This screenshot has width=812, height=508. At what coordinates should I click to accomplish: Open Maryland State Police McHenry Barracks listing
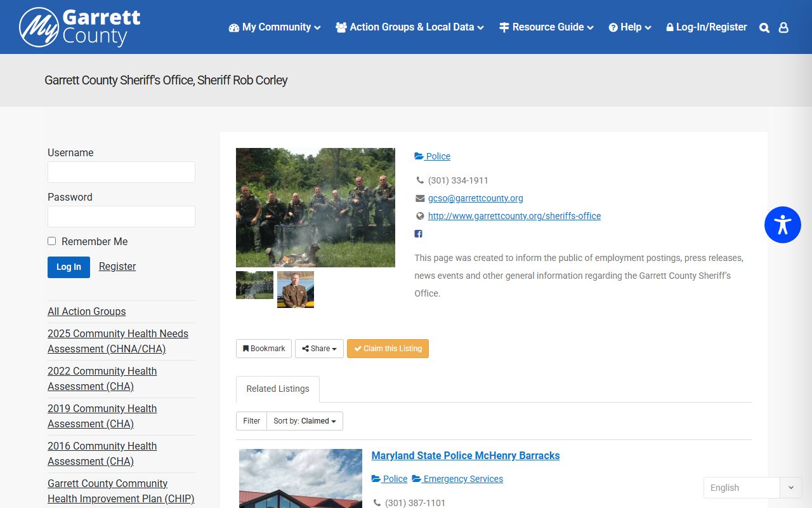(x=466, y=455)
